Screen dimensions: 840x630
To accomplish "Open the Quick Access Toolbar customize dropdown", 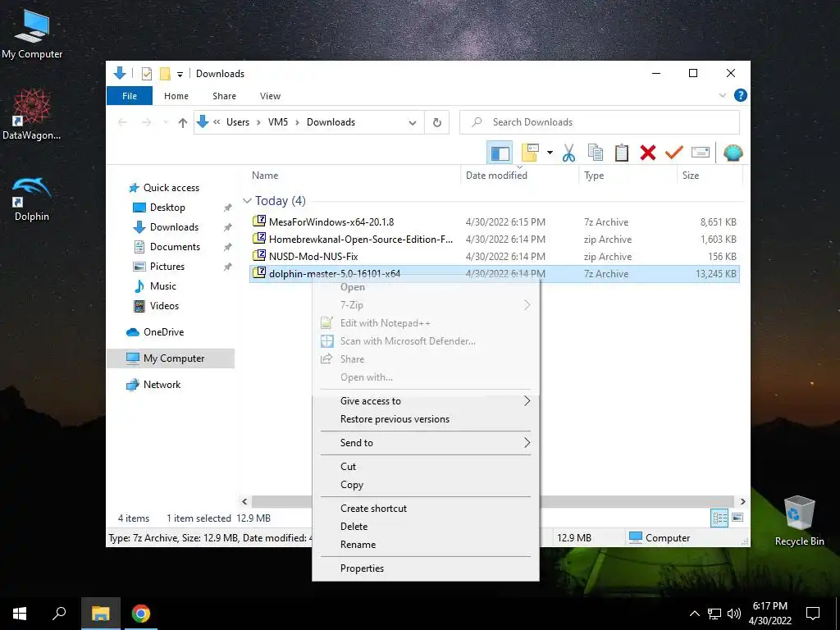I will point(180,74).
